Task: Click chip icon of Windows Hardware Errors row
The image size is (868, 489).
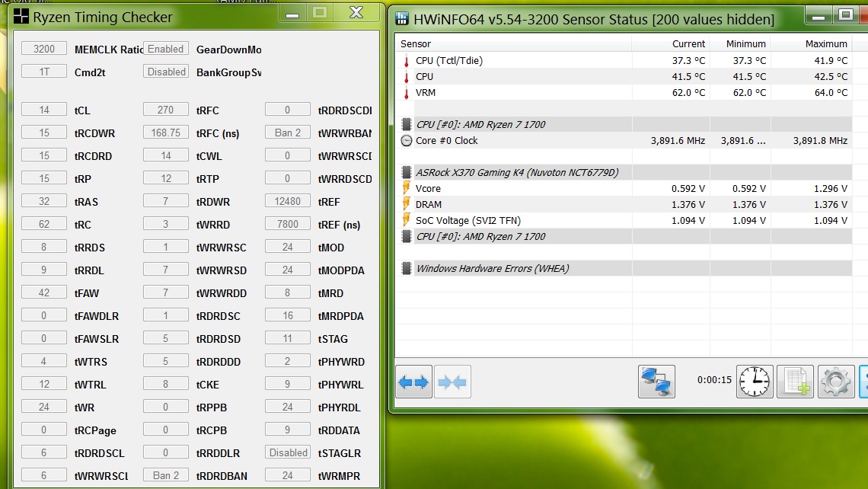Action: (x=407, y=269)
